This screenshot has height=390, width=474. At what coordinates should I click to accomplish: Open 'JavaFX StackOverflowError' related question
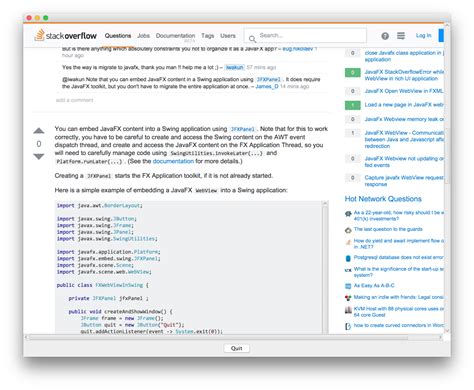click(404, 75)
